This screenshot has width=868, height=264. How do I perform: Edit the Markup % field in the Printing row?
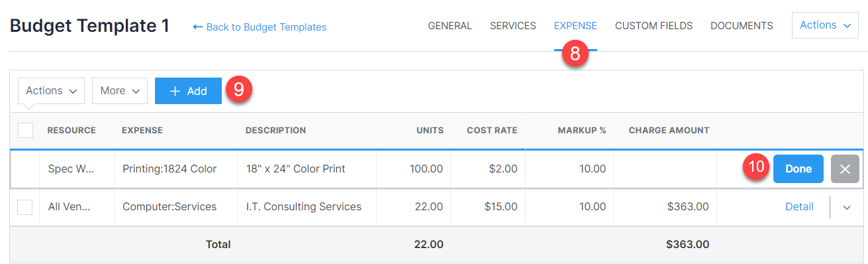[x=569, y=168]
